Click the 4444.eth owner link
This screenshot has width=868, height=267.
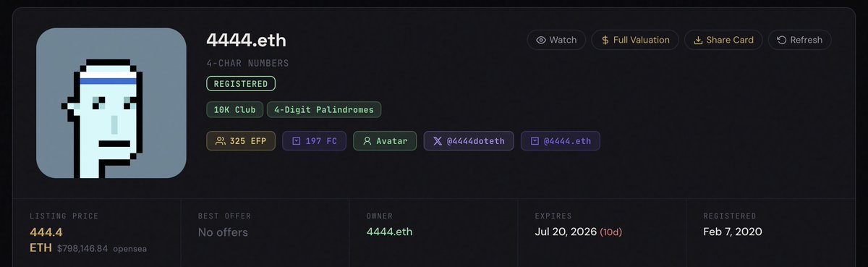[390, 232]
